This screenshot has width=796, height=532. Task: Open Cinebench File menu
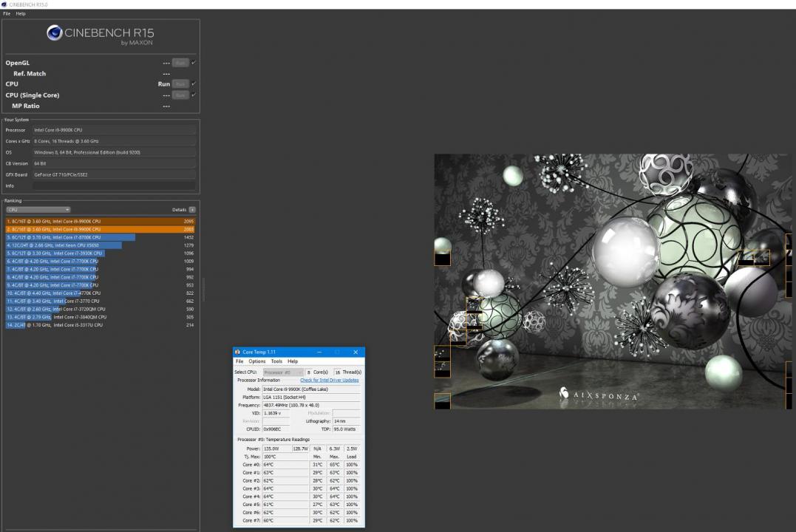[x=7, y=13]
